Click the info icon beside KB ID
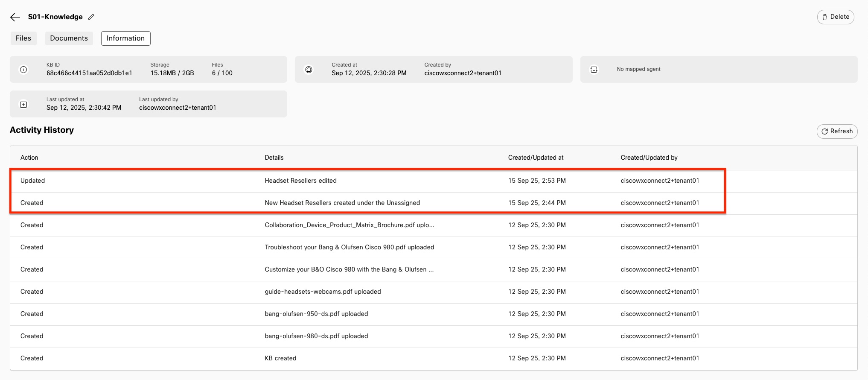Viewport: 868px width, 380px height. (x=23, y=70)
